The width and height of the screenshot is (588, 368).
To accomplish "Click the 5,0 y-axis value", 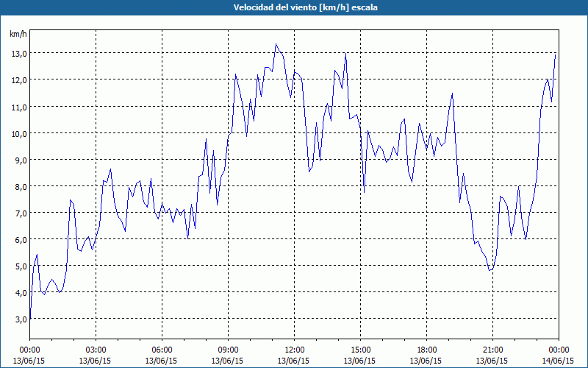I will coord(20,266).
